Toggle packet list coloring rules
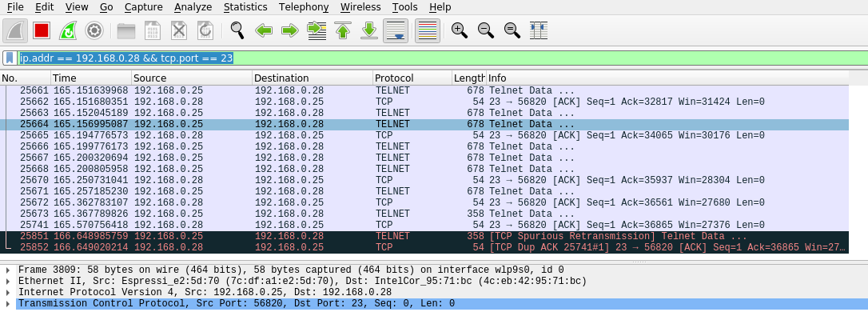Image resolution: width=868 pixels, height=320 pixels. [428, 30]
